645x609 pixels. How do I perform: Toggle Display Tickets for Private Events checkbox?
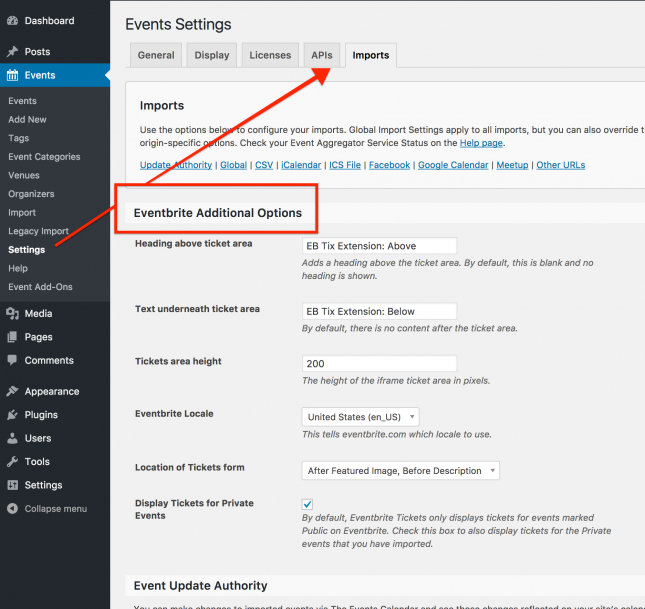[308, 504]
